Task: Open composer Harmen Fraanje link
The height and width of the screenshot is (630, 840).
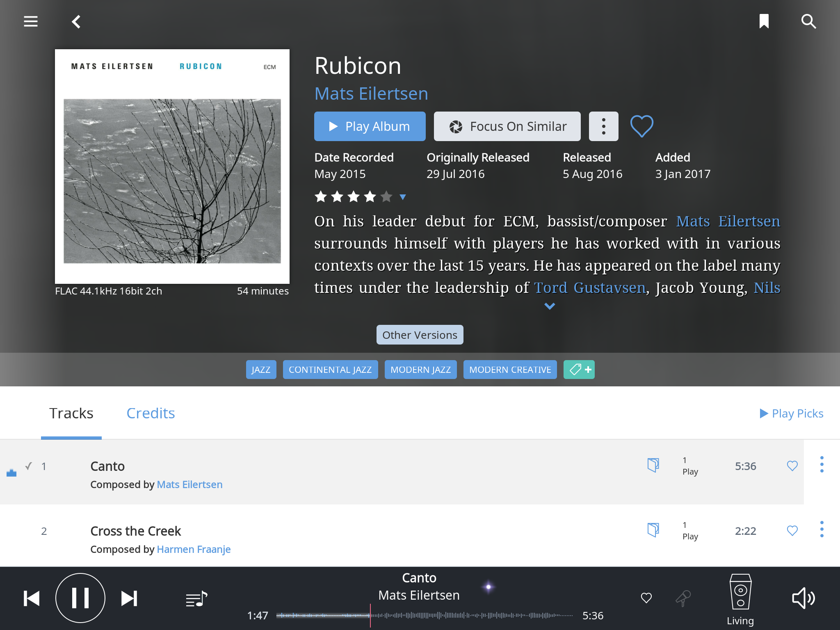Action: [194, 549]
